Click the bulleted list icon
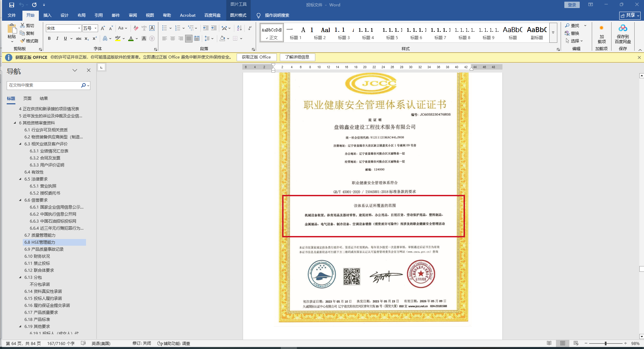Screen dimensions: 644x349 [x=165, y=28]
